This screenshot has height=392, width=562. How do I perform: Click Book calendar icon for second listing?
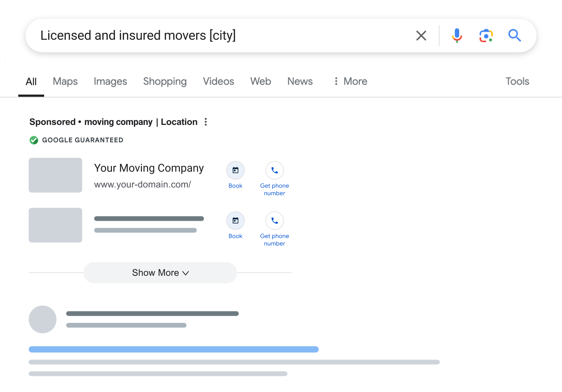(x=236, y=220)
